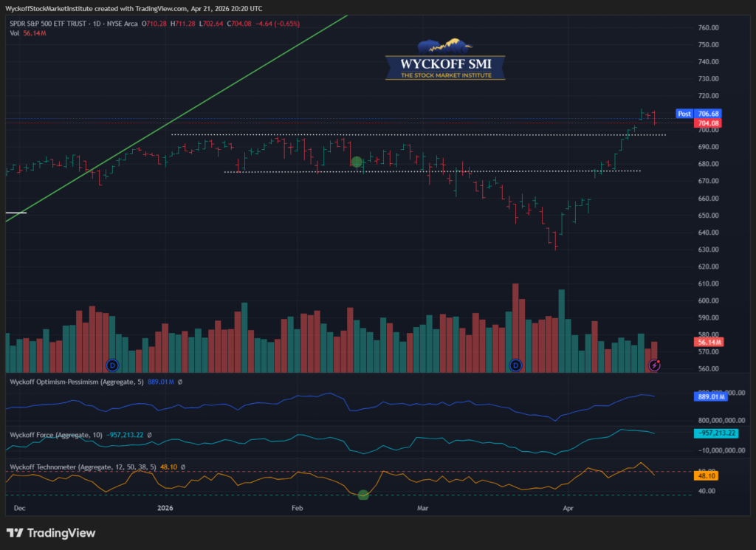
Task: Click the Feb label on time axis
Action: [298, 508]
